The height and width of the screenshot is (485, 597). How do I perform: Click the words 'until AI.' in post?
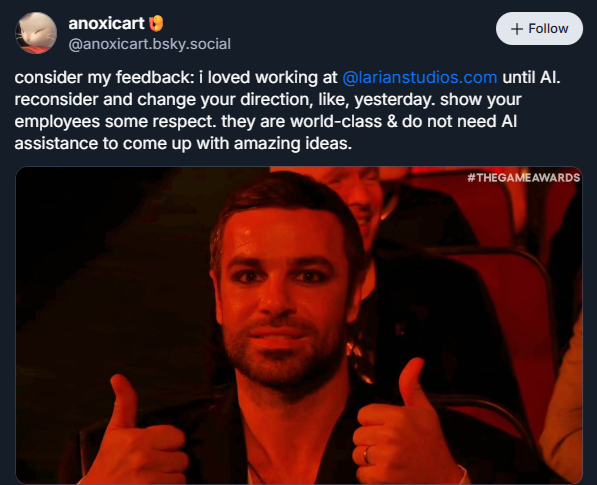coord(531,77)
